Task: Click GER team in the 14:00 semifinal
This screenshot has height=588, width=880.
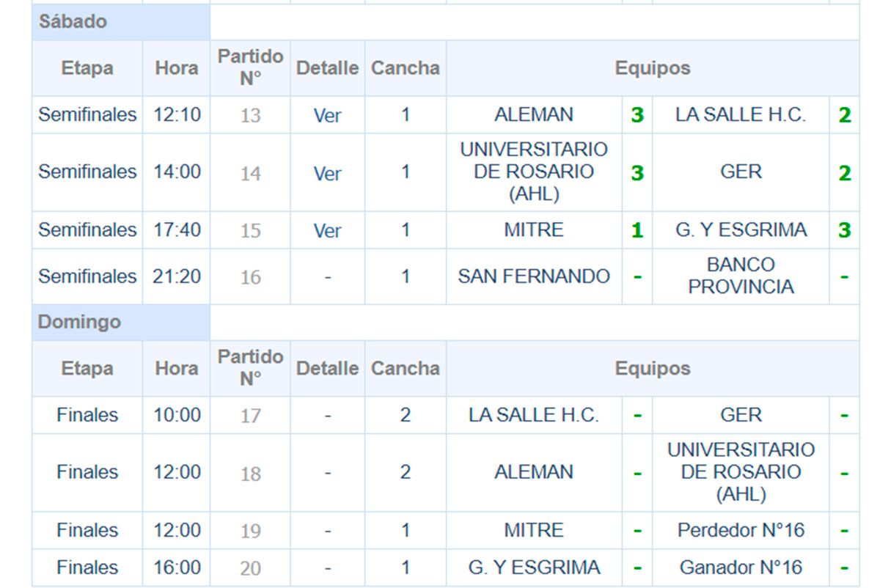Action: coord(741,172)
